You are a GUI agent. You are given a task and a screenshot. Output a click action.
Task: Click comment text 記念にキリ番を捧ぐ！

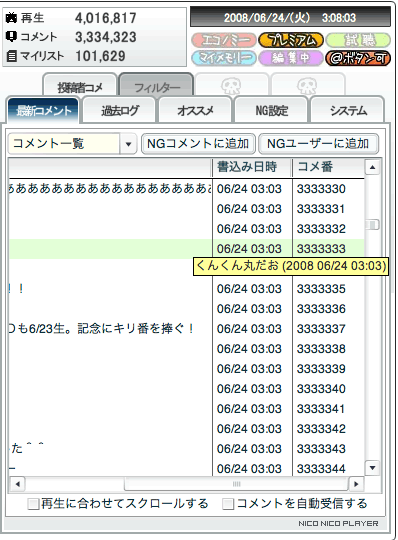[x=136, y=329]
